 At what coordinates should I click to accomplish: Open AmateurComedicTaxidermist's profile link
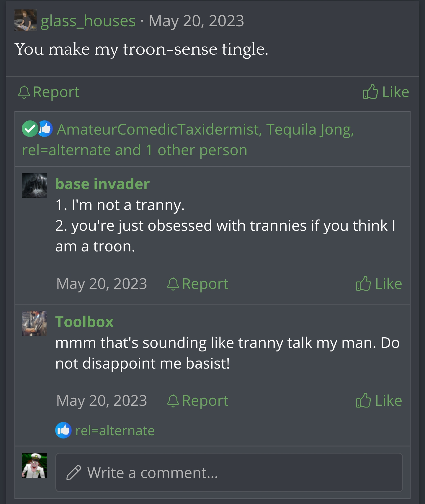(x=158, y=129)
